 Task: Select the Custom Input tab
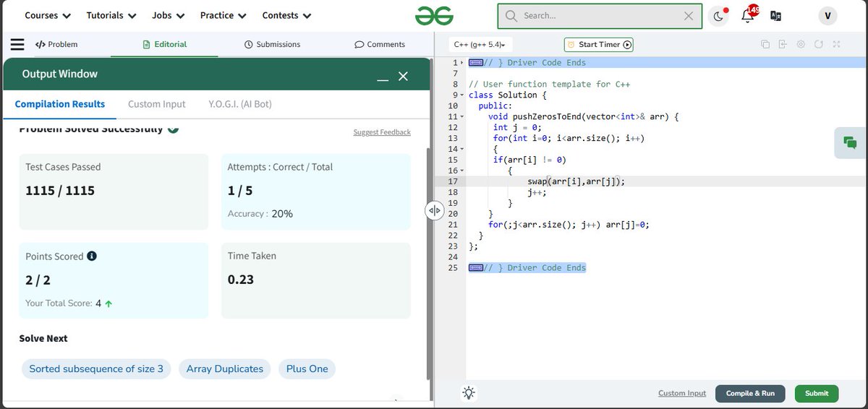pyautogui.click(x=157, y=104)
